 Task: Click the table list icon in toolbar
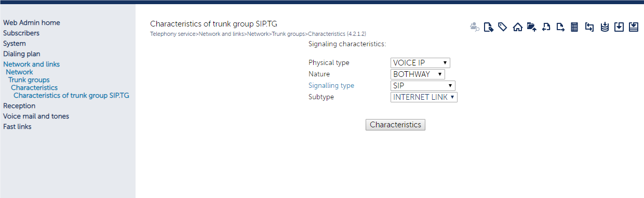(x=574, y=27)
